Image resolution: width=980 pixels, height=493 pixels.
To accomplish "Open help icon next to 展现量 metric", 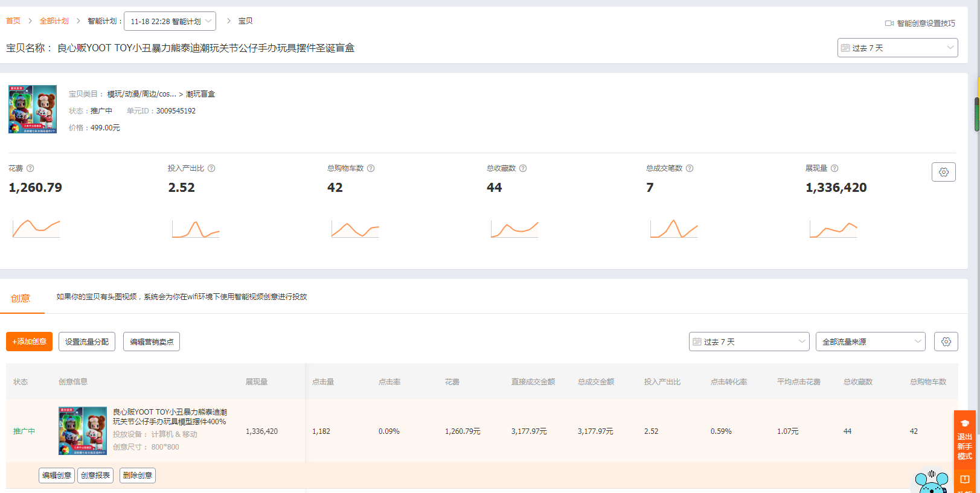I will coord(834,168).
